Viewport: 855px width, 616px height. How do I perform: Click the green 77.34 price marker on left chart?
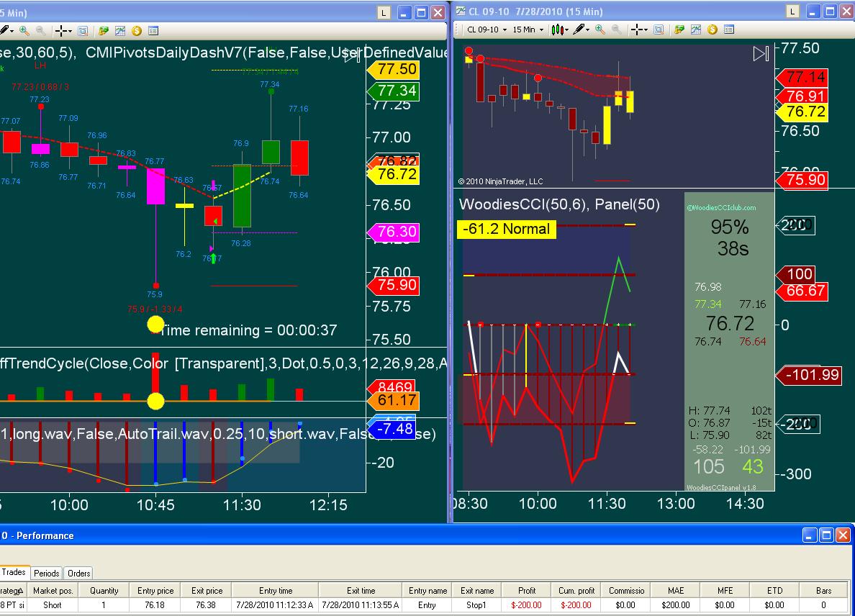[393, 91]
